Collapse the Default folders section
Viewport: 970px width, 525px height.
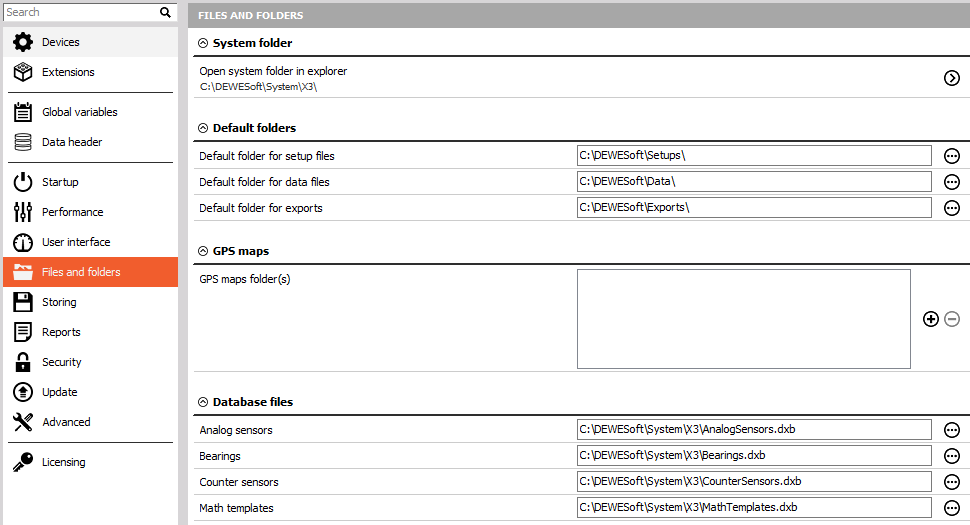[x=203, y=128]
